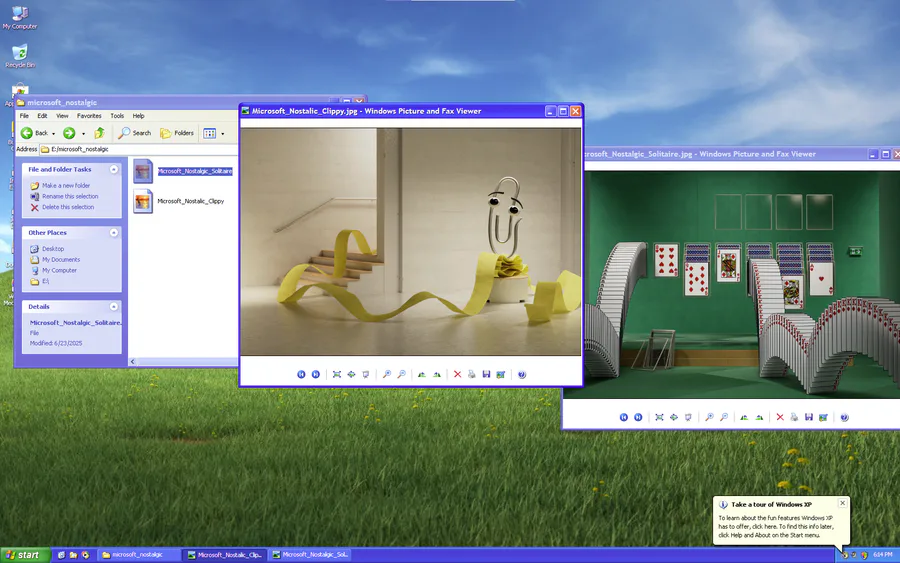Zoom out on the Clippy image
This screenshot has height=563, width=900.
click(402, 374)
